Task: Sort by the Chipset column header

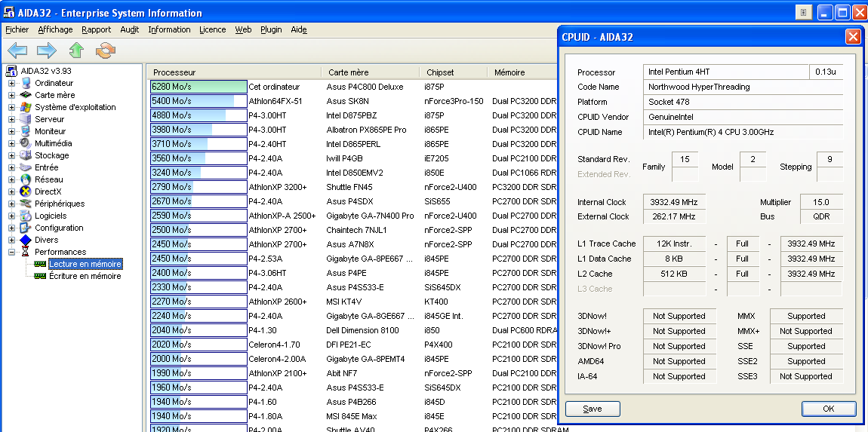Action: tap(454, 72)
